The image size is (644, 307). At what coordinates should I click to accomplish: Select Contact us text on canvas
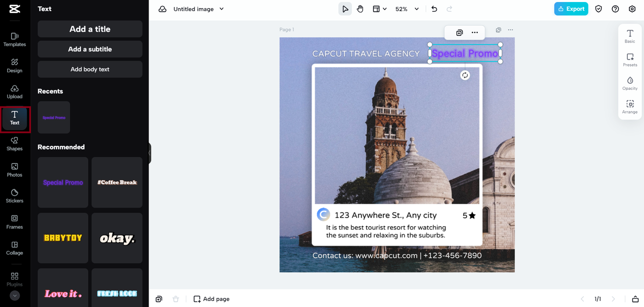pos(397,255)
